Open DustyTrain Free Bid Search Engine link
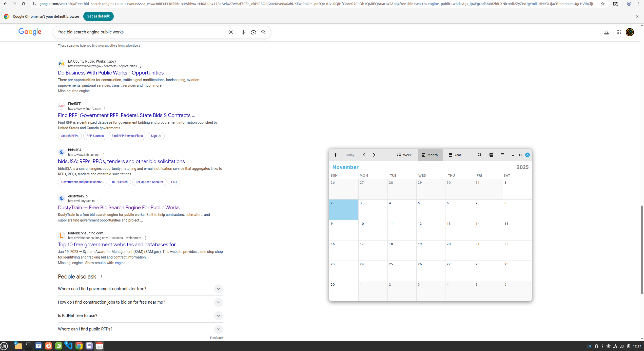 click(x=119, y=208)
